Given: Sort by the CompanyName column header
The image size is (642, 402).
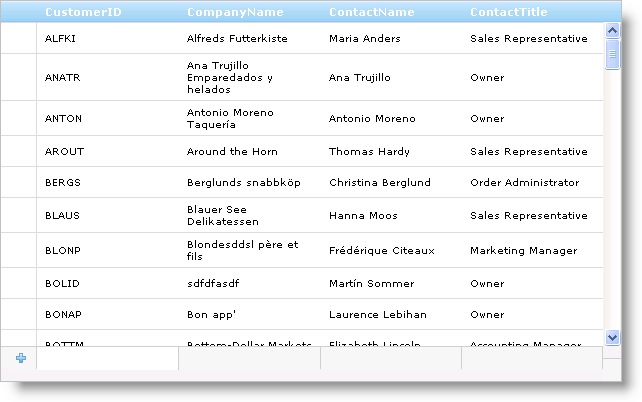Looking at the screenshot, I should [x=235, y=12].
